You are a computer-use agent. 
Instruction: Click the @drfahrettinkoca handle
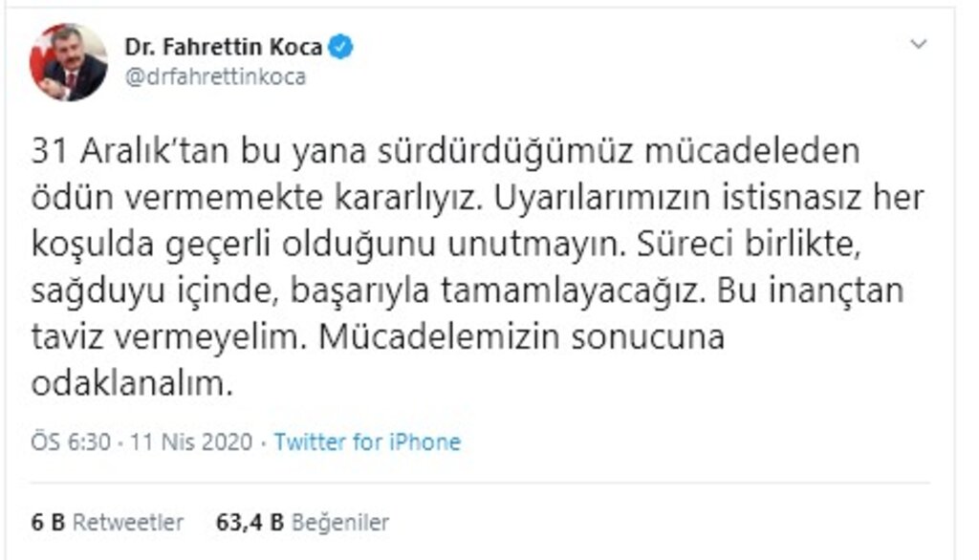(x=215, y=76)
